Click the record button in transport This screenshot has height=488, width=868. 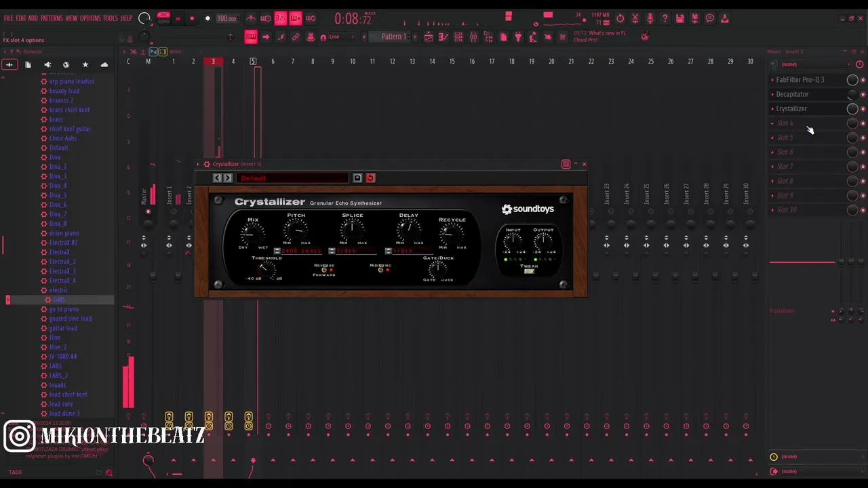click(x=208, y=18)
